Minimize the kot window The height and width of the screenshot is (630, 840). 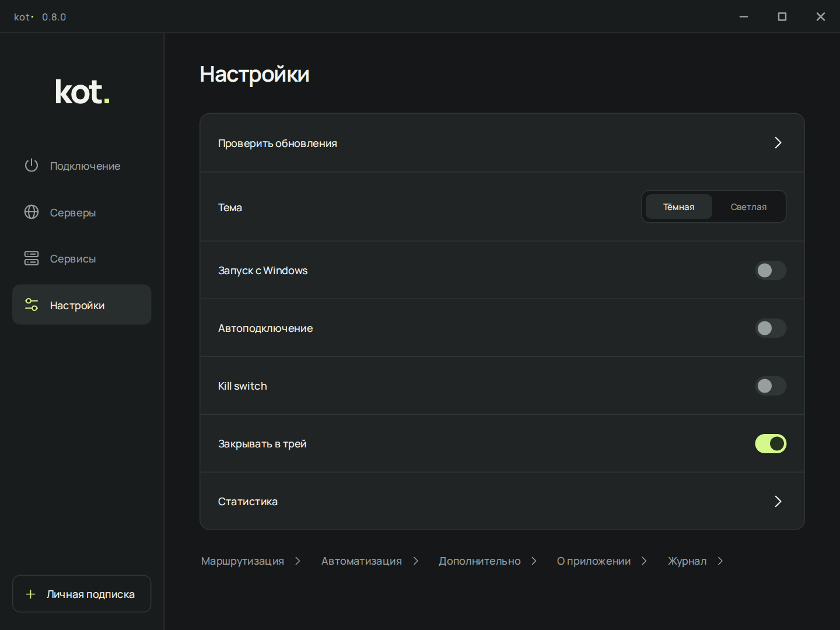[744, 17]
